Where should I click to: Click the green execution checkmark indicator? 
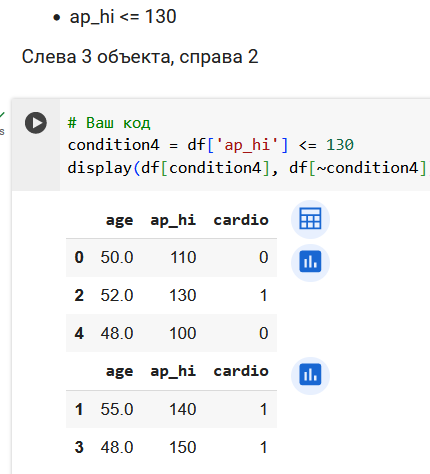tap(2, 115)
